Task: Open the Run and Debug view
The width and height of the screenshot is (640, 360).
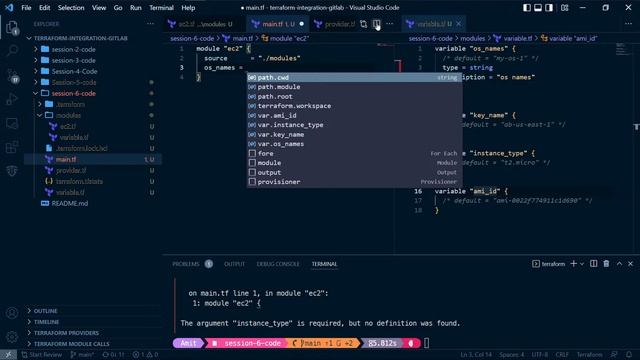Action: pos(12,99)
